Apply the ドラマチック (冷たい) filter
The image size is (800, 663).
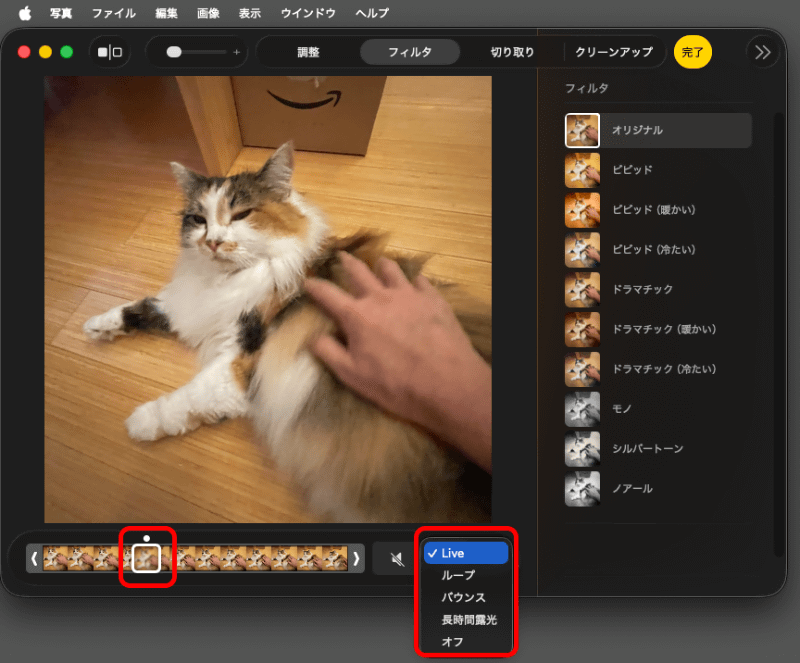pos(658,369)
